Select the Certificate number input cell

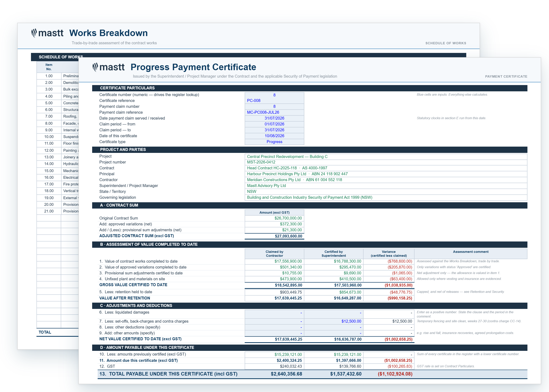[274, 95]
